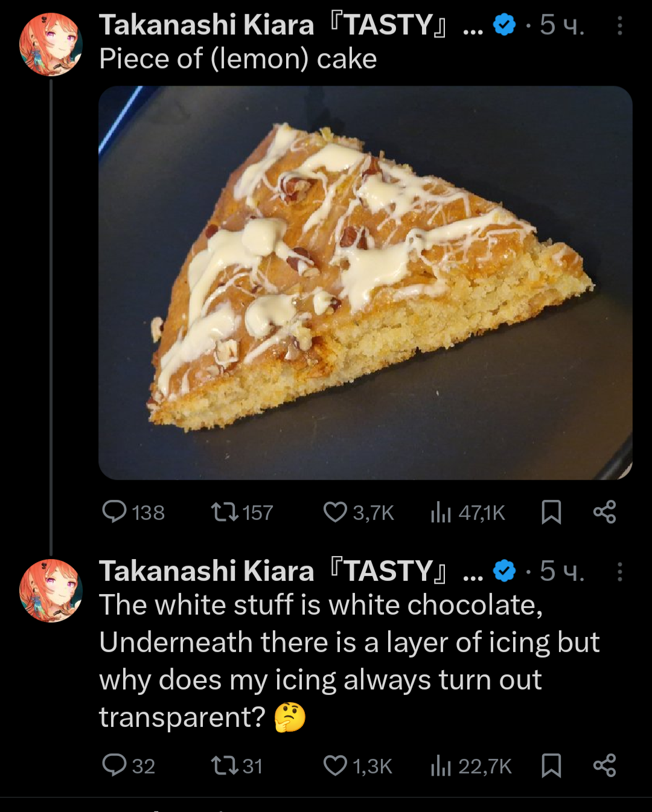652x812 pixels.
Task: Reply to the white chocolate tweet
Action: click(115, 766)
